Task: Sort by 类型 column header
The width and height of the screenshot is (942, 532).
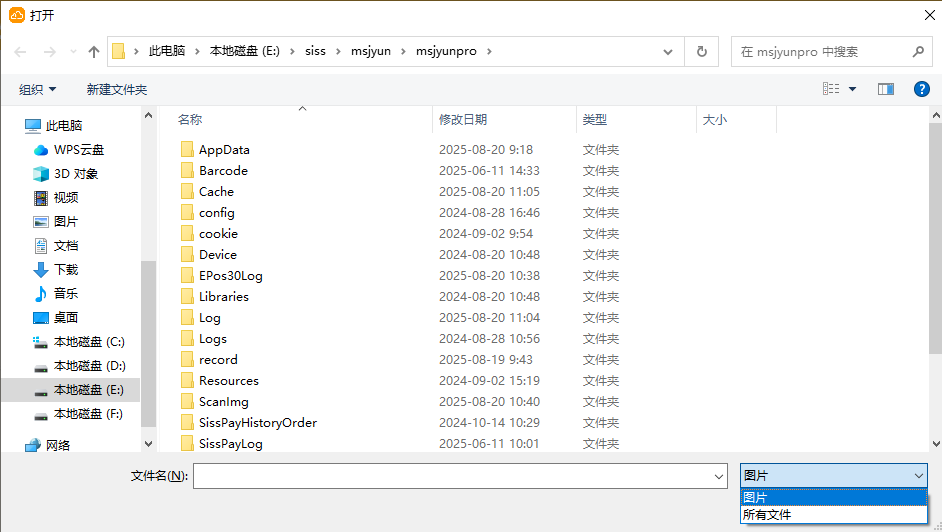Action: (595, 119)
